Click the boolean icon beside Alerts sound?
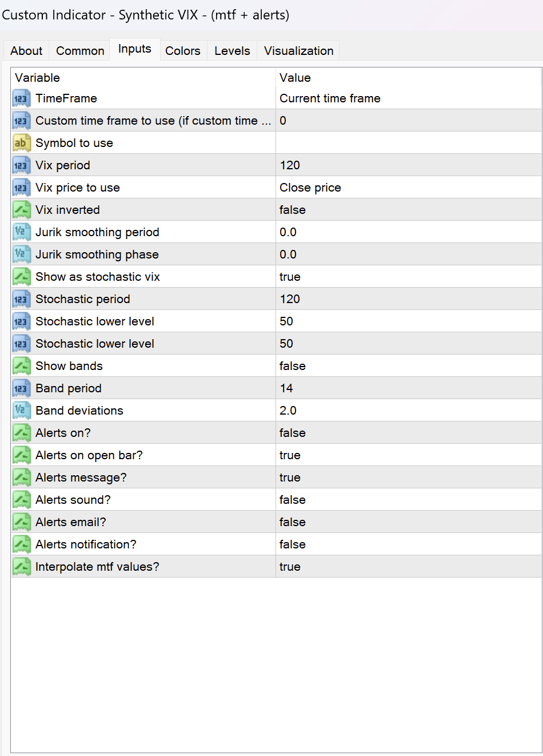Screen dimensions: 543x756 21,500
